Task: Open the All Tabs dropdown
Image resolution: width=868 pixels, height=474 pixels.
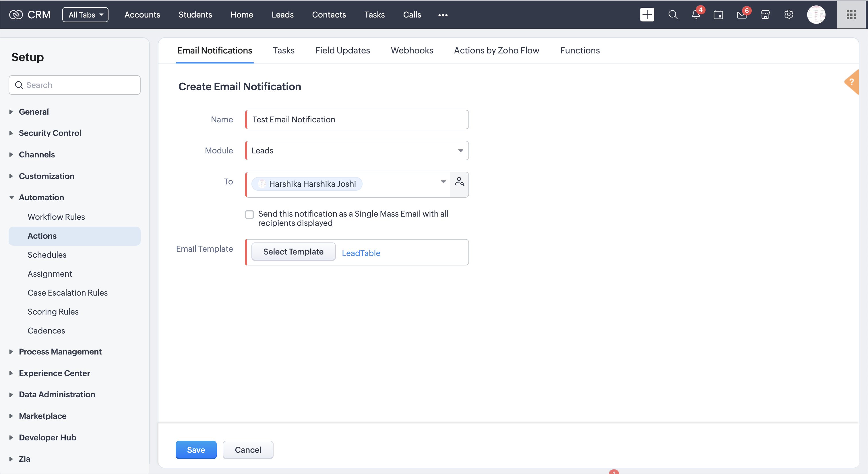Action: [x=85, y=14]
